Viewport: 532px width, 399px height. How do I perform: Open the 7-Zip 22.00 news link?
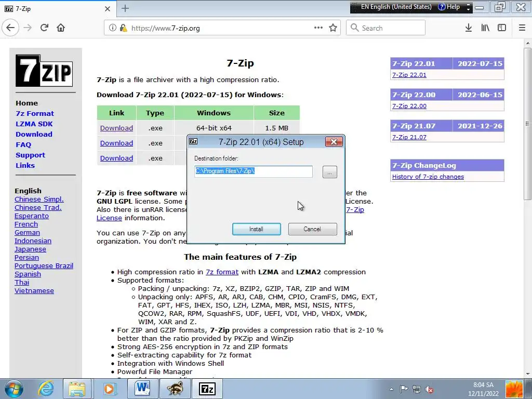(x=409, y=106)
